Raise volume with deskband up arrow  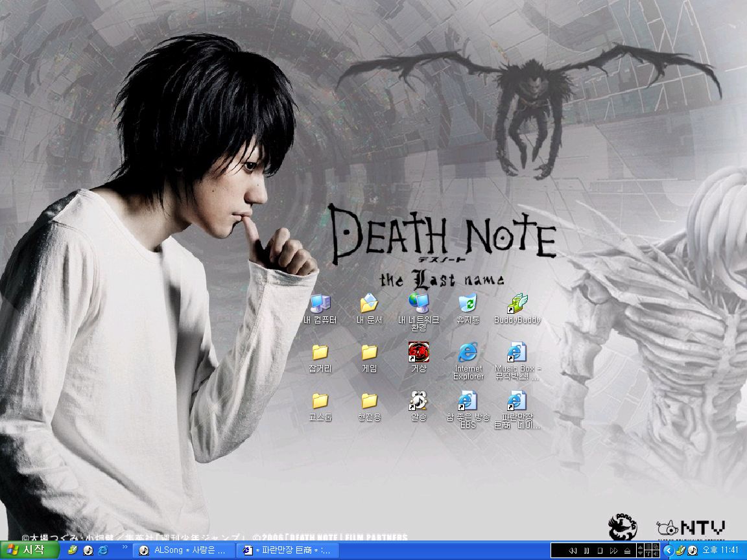640,547
